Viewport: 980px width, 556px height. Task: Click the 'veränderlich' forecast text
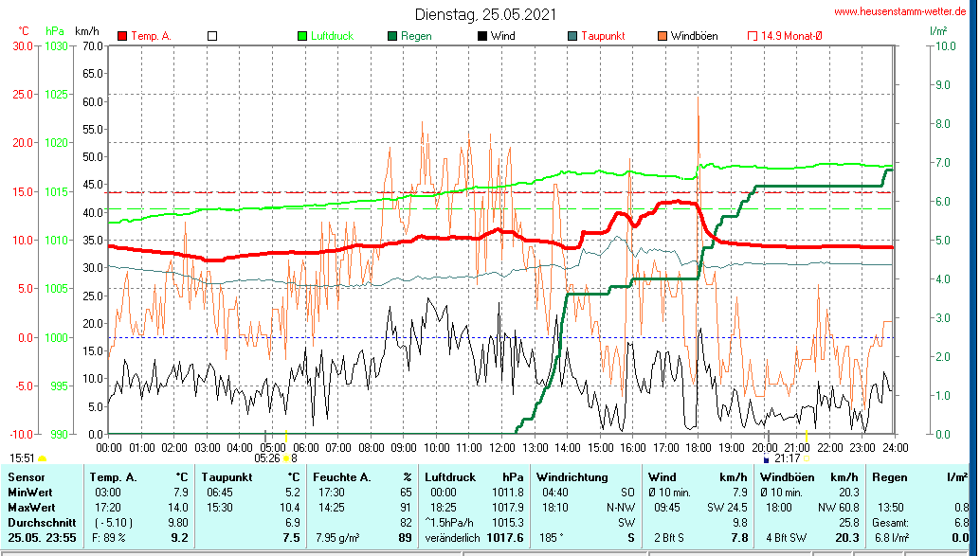pyautogui.click(x=452, y=537)
